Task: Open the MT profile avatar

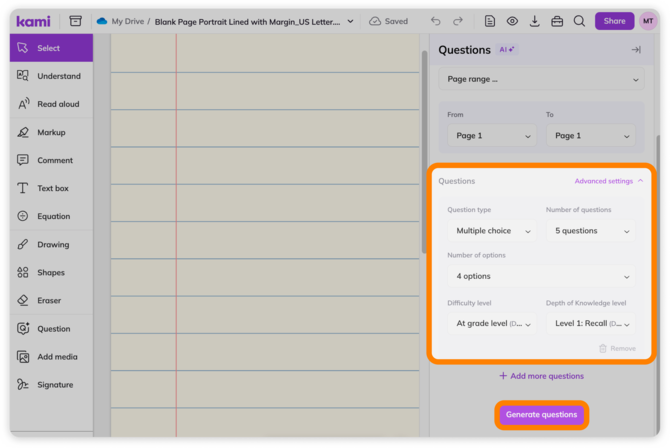Action: [648, 21]
